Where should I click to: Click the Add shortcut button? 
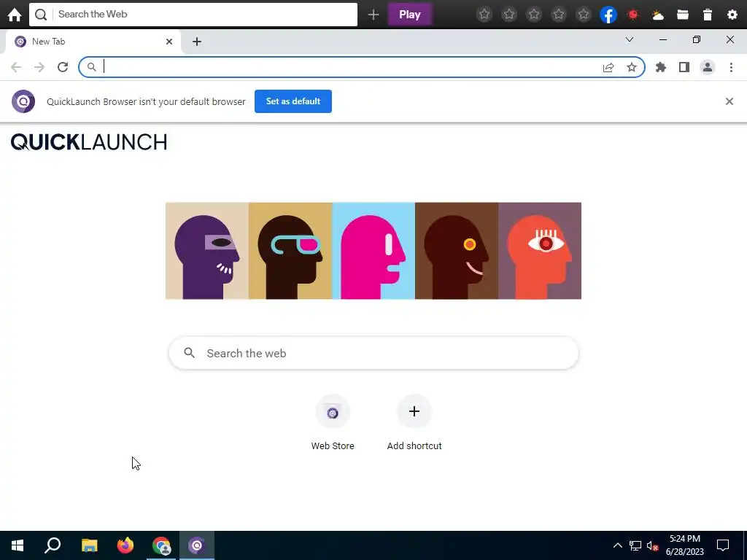pyautogui.click(x=414, y=423)
